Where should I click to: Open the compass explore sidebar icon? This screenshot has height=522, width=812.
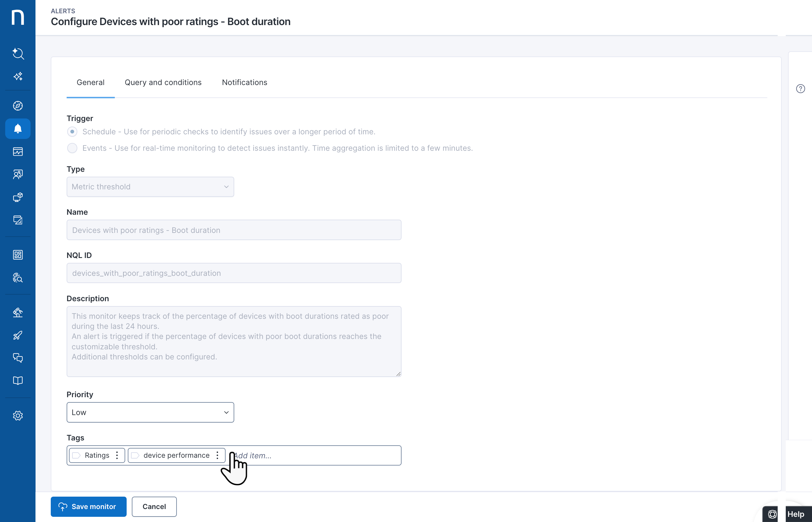(18, 106)
